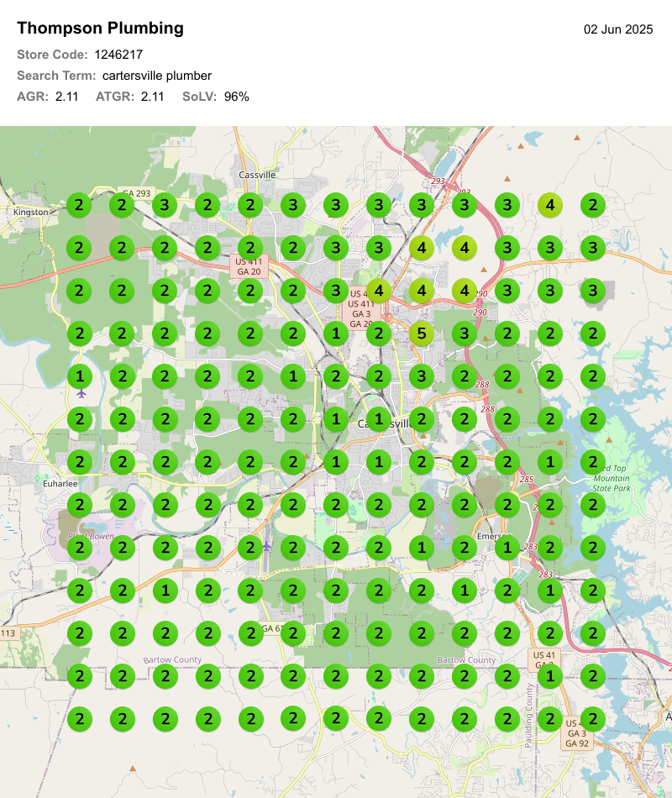This screenshot has width=672, height=798.
Task: Click the only rank 5 marker
Action: tap(422, 333)
